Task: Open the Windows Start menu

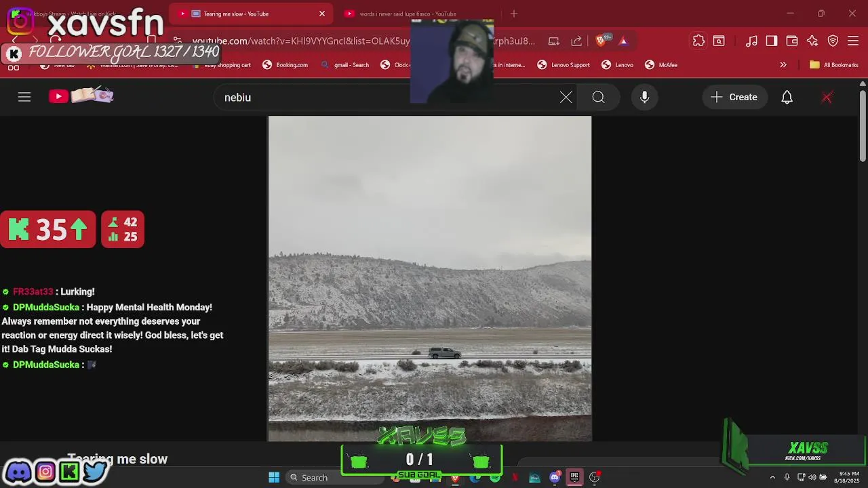Action: (274, 477)
